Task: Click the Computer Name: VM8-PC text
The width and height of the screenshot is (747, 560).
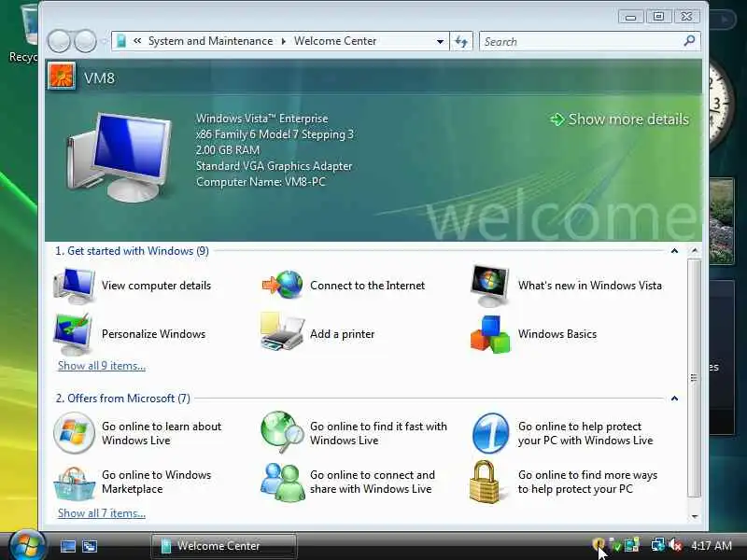Action: (x=261, y=182)
